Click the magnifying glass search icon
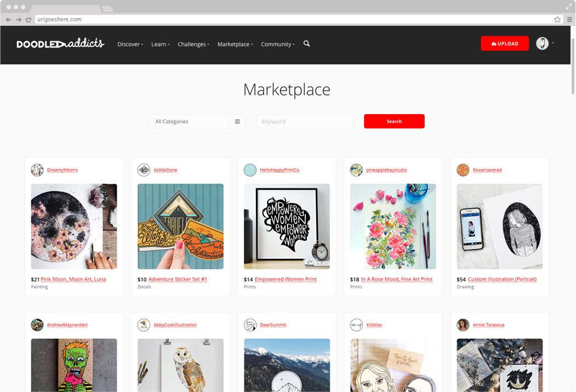 click(x=306, y=44)
